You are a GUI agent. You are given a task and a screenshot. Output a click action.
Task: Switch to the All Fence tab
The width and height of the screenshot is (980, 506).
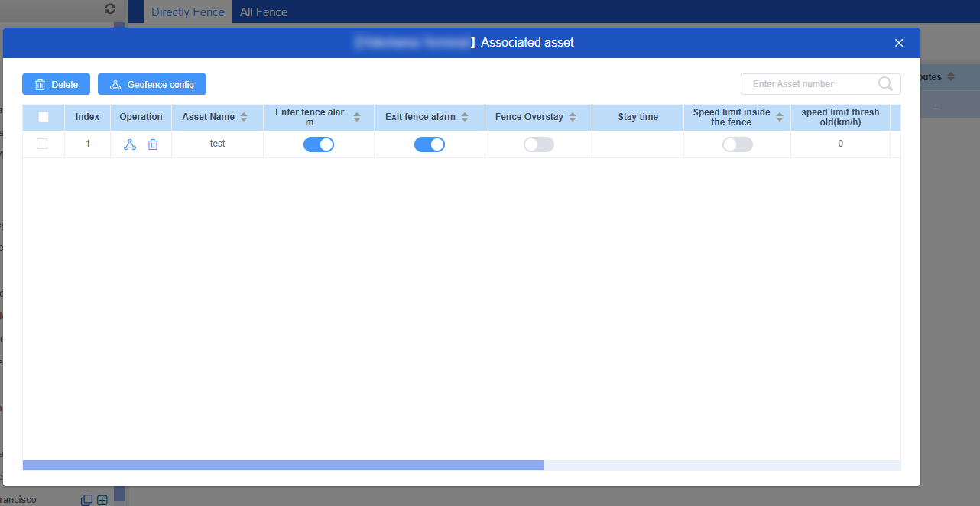pyautogui.click(x=264, y=12)
